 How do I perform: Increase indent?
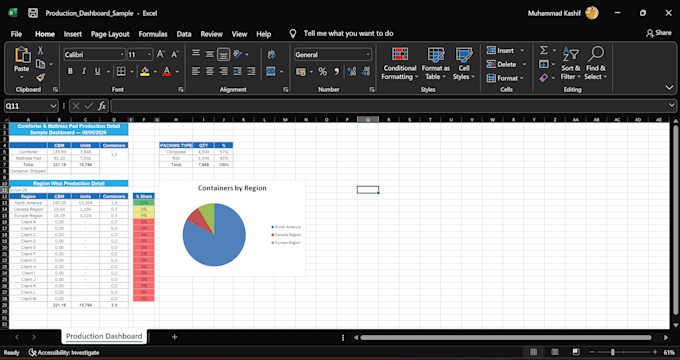[251, 72]
